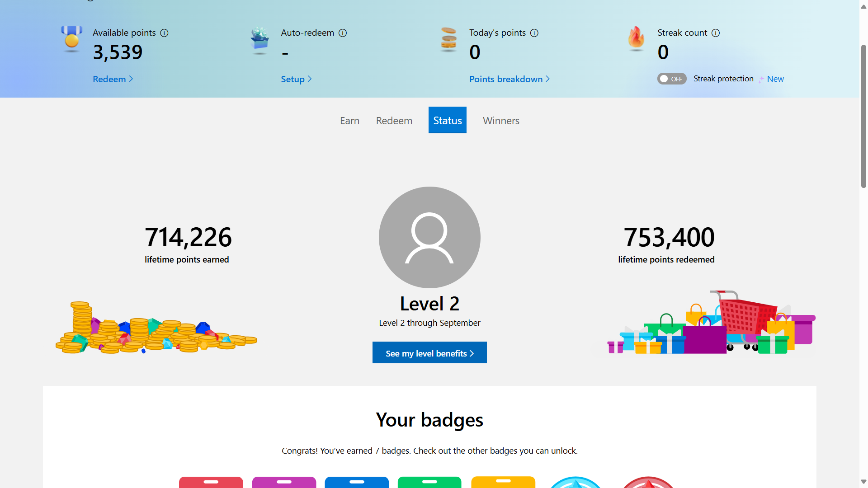Click the See my level benefits button
The width and height of the screenshot is (868, 488).
pos(429,353)
